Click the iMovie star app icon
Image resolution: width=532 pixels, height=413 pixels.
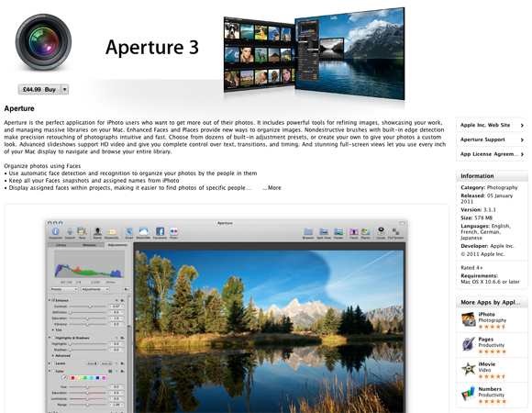point(468,369)
